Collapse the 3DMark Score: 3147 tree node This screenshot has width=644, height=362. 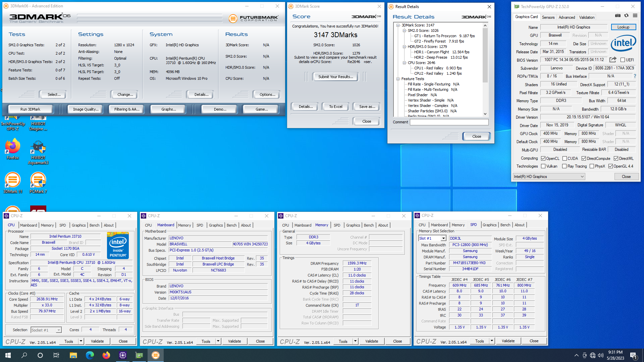[398, 25]
